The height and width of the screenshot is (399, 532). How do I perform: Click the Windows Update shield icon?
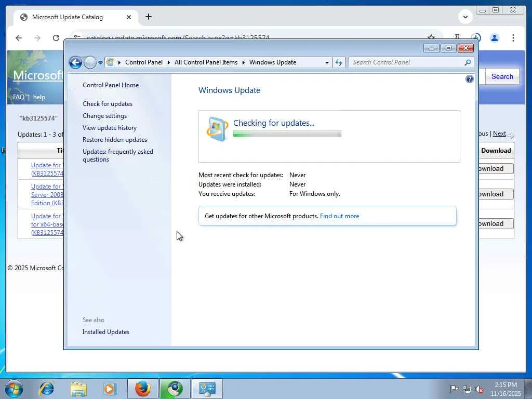(x=217, y=129)
